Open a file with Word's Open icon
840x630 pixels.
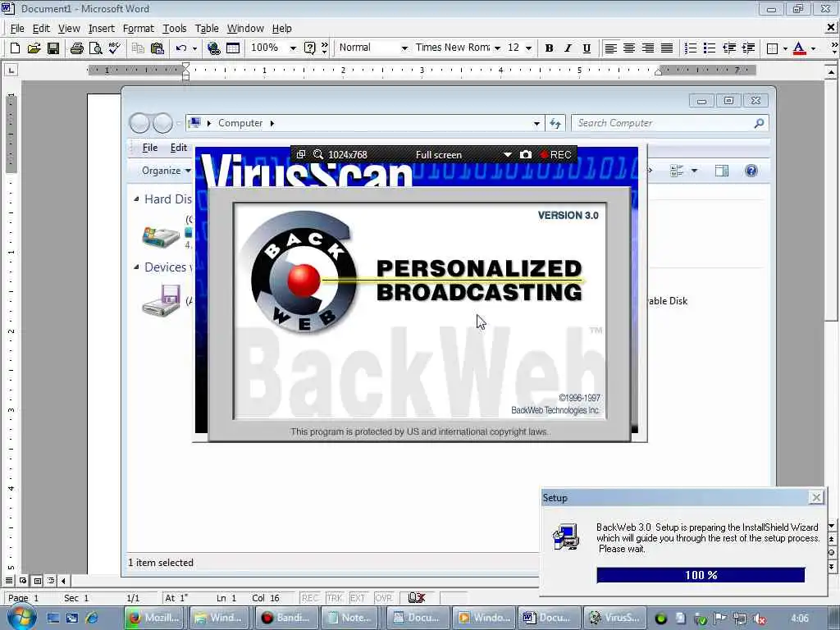coord(34,48)
